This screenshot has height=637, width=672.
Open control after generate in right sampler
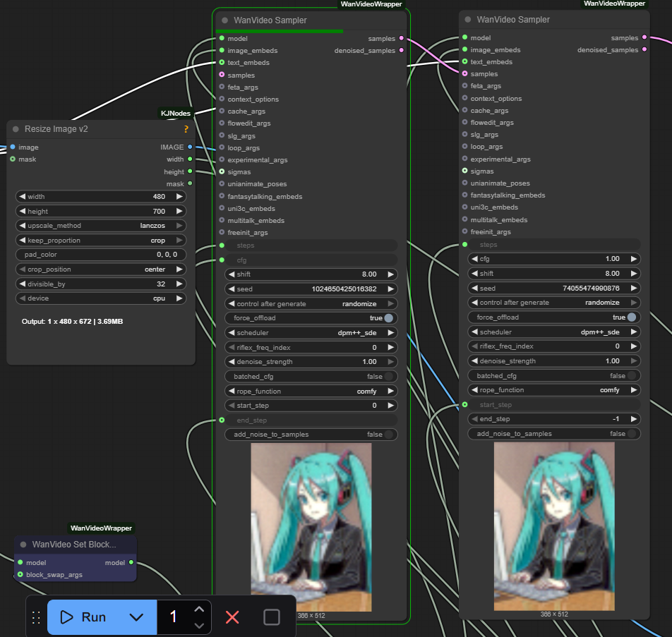[554, 303]
